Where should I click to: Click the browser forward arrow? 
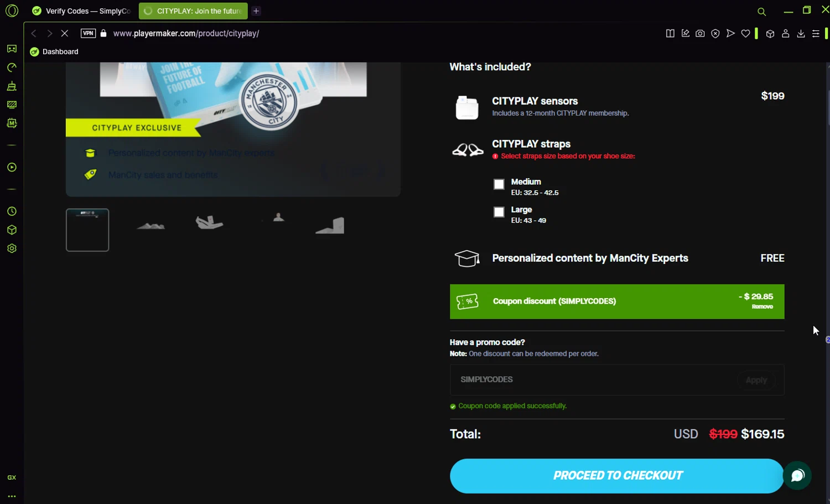tap(49, 33)
